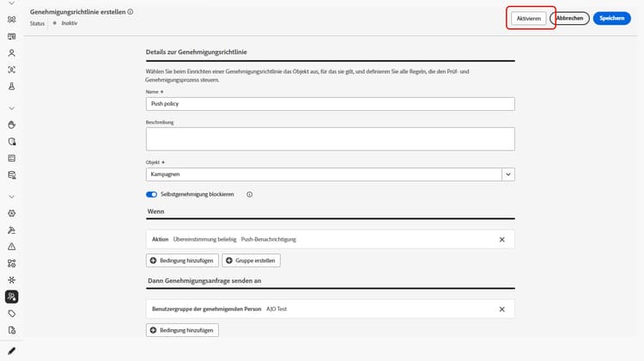Click the Aktivieren button
The image size is (644, 361).
point(529,18)
